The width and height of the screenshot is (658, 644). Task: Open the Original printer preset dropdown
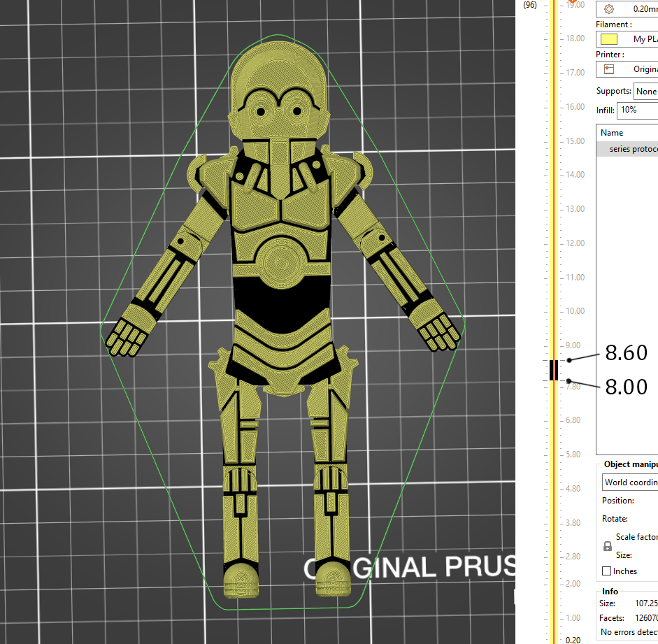627,69
